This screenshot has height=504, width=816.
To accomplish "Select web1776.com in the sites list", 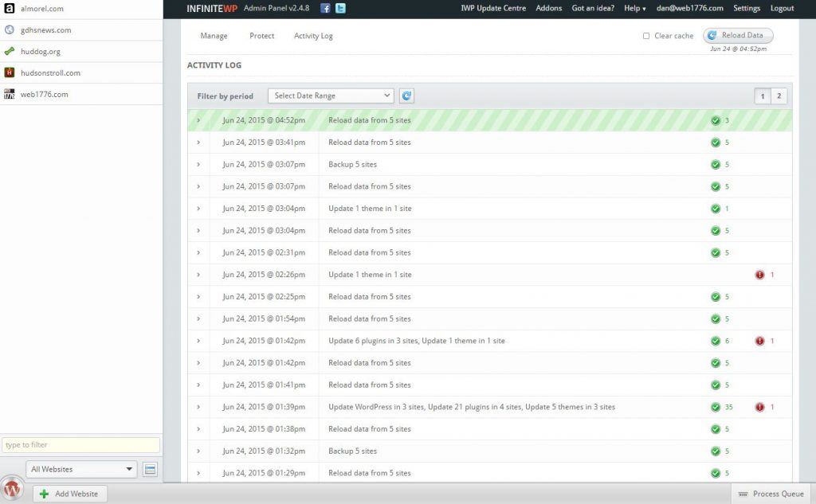I will click(81, 94).
